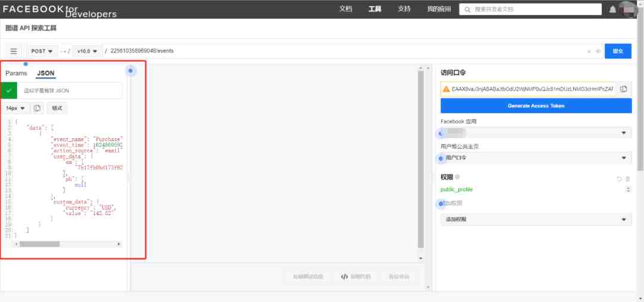Screen dimensions: 644x302
Task: Click the JSON editor scrollbar right arrow
Action: point(119,244)
